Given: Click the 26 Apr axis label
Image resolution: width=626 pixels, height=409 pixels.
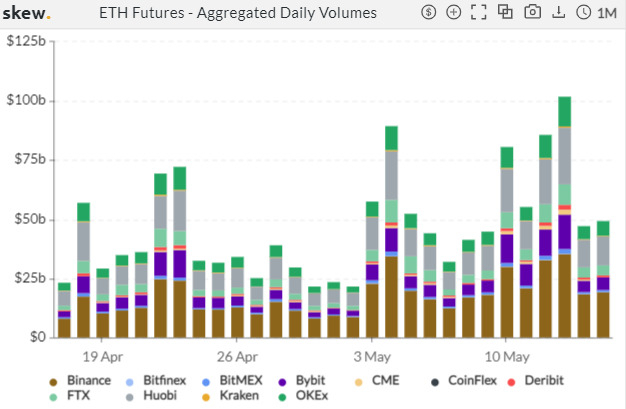Looking at the screenshot, I should tap(237, 357).
